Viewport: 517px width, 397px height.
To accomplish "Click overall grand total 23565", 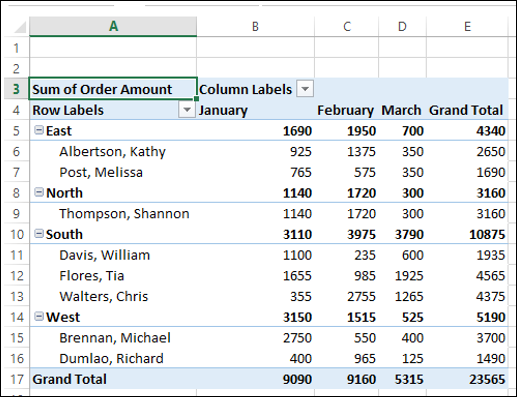I will [487, 379].
